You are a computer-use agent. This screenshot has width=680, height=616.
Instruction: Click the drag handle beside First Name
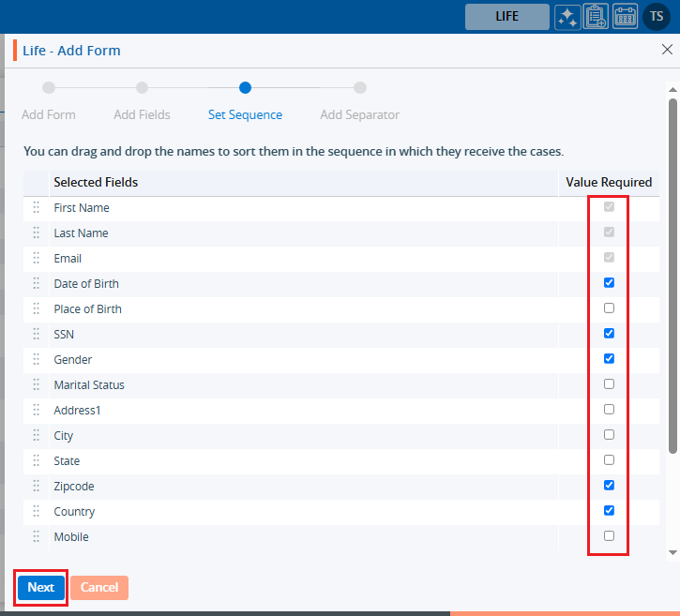coord(37,208)
